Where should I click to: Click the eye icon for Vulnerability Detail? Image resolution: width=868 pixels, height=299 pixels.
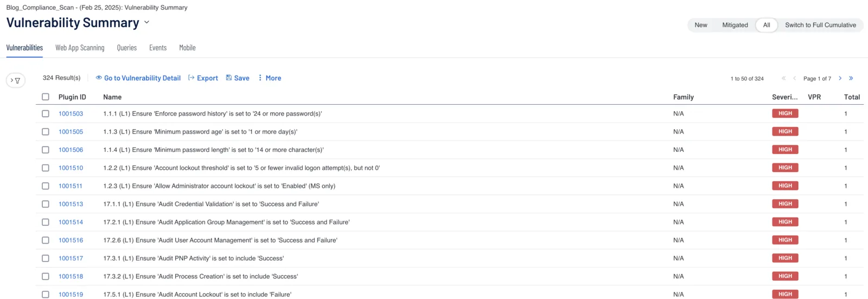[x=99, y=78]
